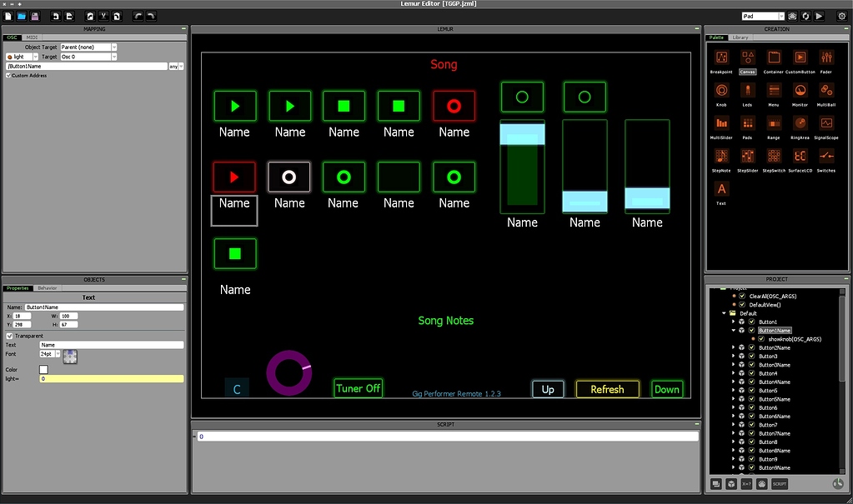Uncheck the Button3 checkbox in project tree

tap(751, 357)
